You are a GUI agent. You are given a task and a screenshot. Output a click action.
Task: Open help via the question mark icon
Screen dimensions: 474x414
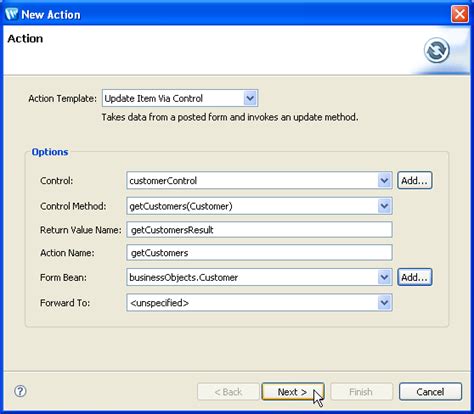coord(20,391)
